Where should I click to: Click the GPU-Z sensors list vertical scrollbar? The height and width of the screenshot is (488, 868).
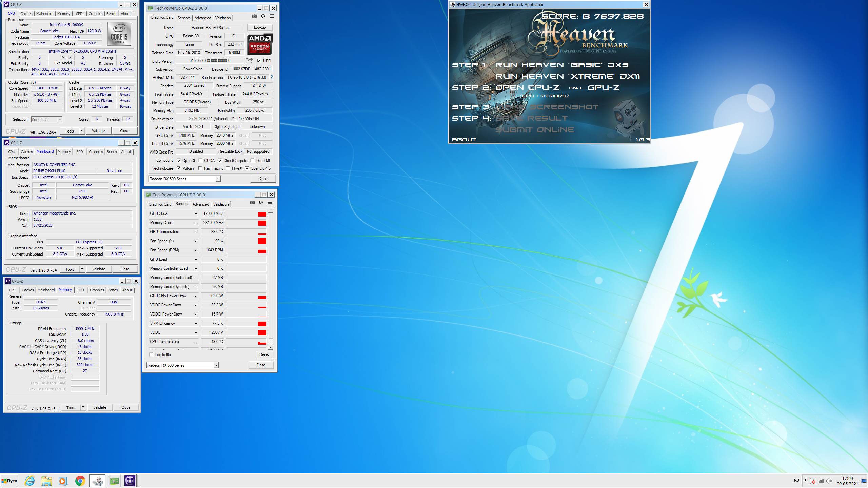(271, 279)
